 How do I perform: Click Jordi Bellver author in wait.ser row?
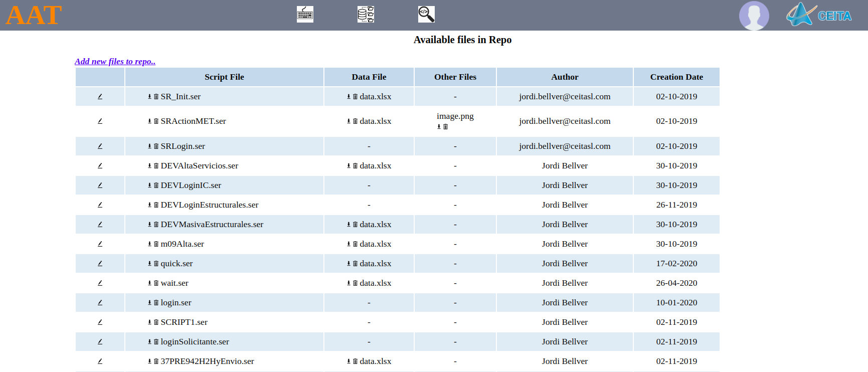[x=565, y=283]
